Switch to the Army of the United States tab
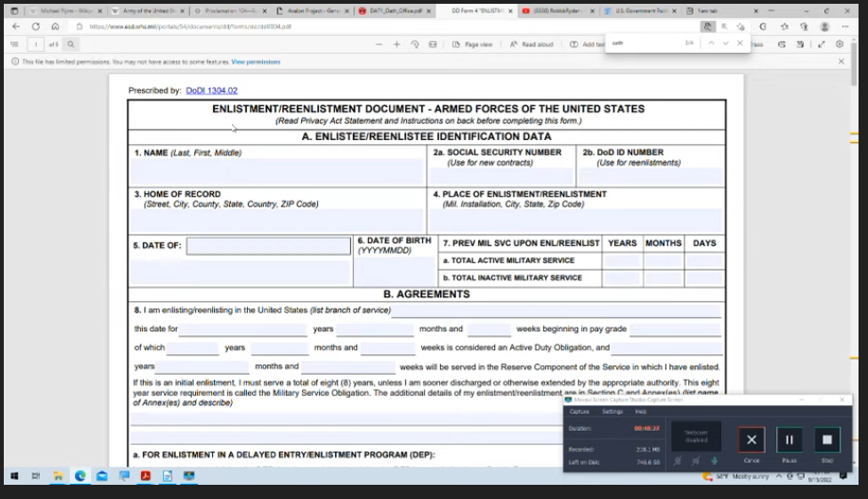Image resolution: width=868 pixels, height=499 pixels. [148, 11]
